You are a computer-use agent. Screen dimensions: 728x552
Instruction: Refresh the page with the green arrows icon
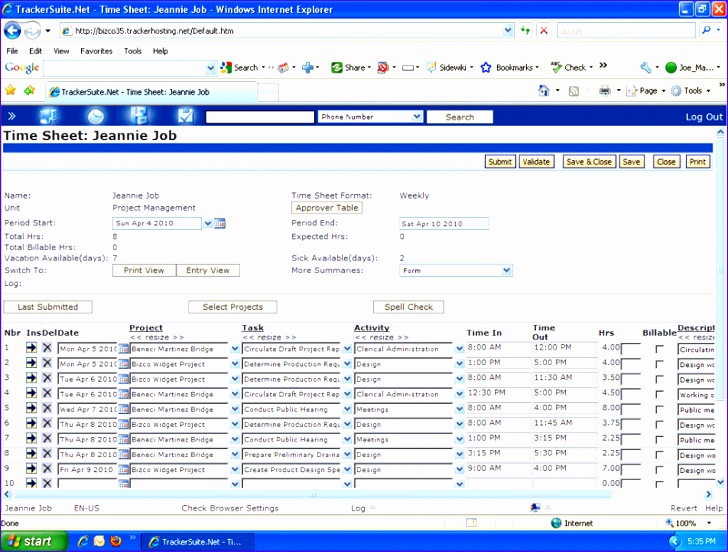(x=525, y=31)
